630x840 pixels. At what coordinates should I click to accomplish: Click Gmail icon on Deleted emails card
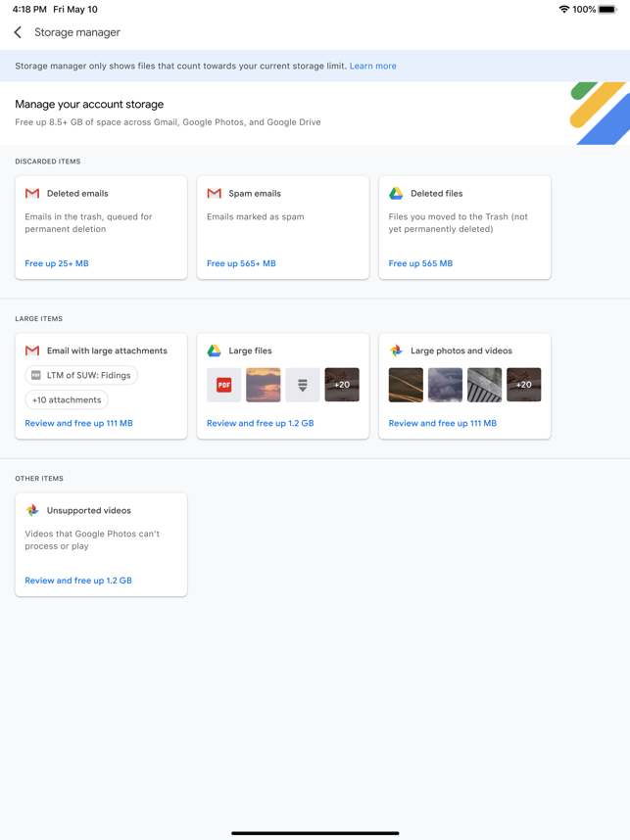pos(32,194)
